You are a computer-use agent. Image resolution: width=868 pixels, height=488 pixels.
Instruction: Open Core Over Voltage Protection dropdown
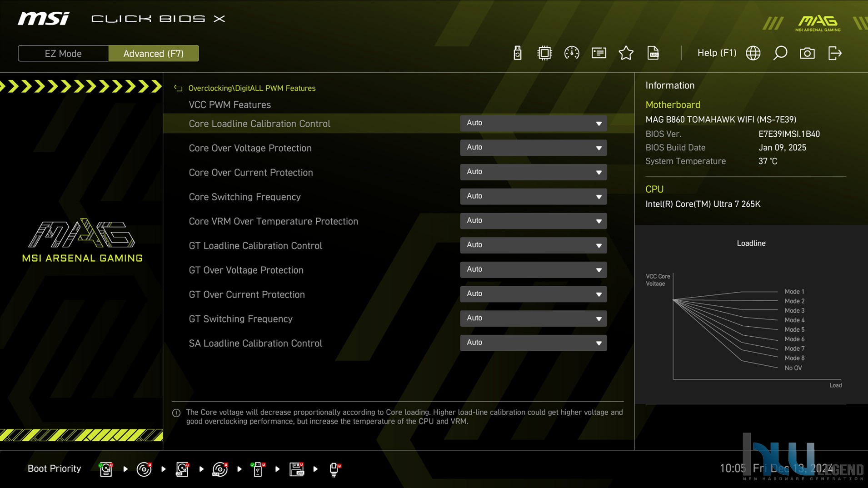pos(534,148)
